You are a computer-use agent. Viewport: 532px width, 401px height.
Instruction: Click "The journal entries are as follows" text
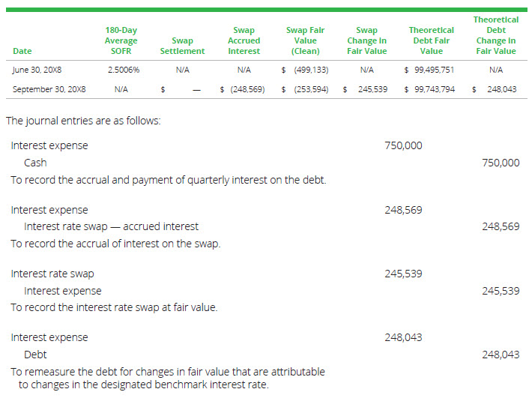83,121
